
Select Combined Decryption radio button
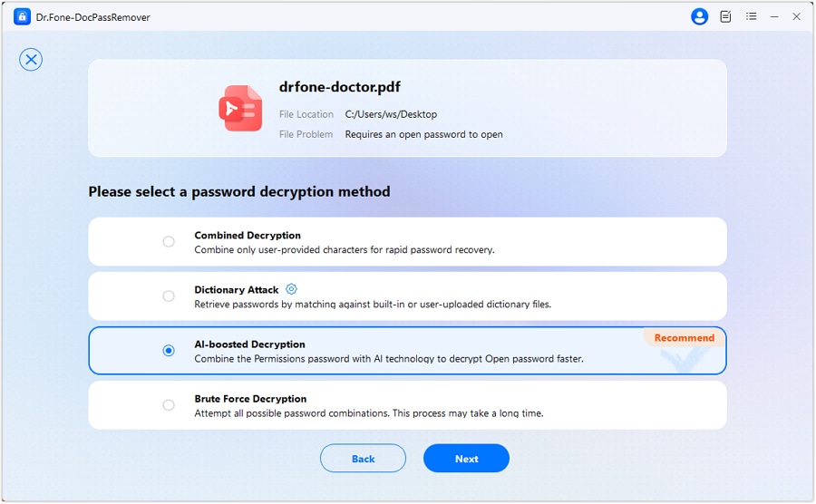pos(169,242)
